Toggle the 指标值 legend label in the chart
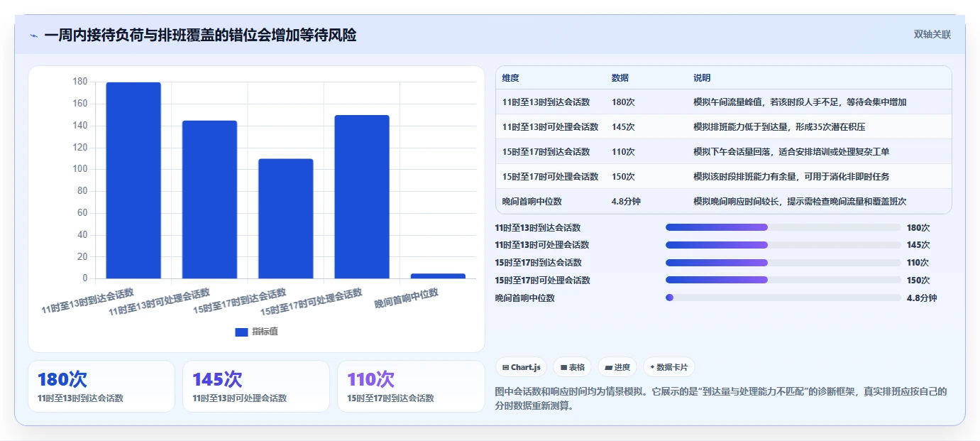Image resolution: width=980 pixels, height=441 pixels. [x=265, y=332]
